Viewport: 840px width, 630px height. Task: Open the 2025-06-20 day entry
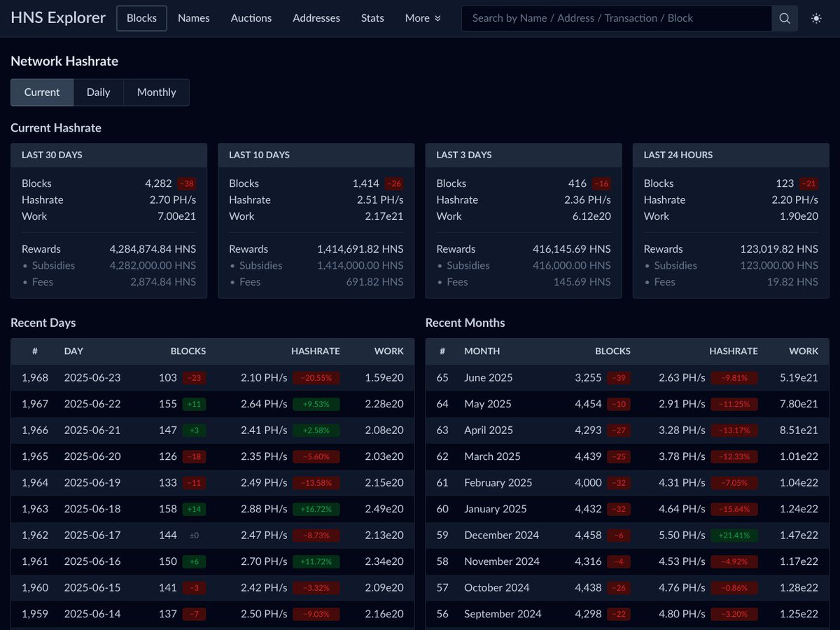(x=212, y=456)
